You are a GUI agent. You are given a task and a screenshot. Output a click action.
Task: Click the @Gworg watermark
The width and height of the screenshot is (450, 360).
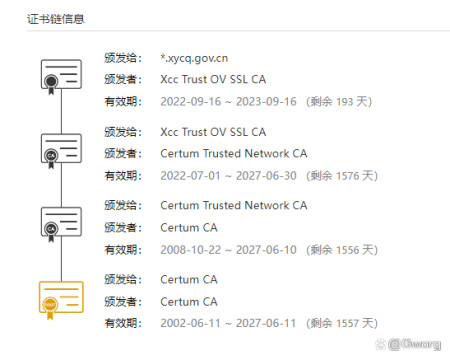(x=409, y=344)
